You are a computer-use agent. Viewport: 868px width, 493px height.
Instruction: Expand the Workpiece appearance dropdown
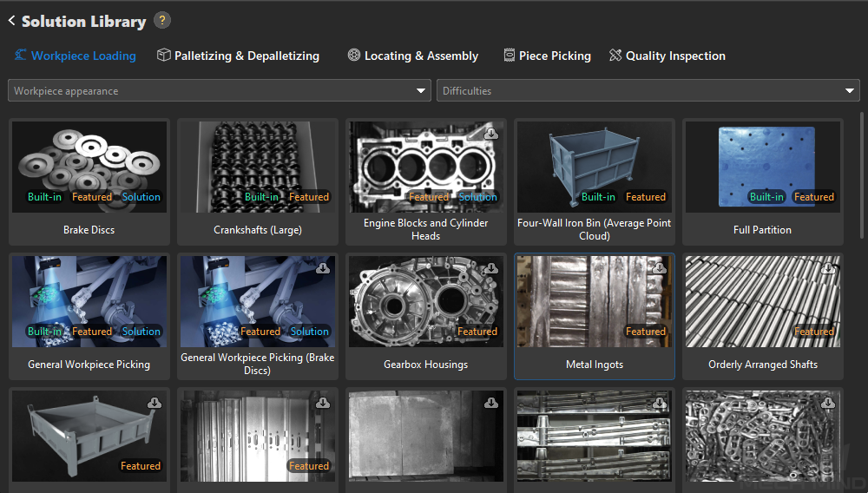[x=220, y=91]
